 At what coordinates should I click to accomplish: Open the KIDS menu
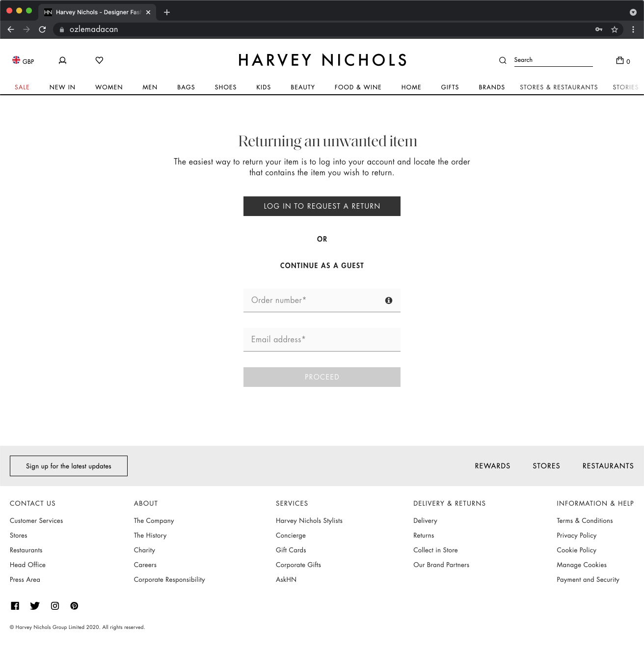(264, 87)
